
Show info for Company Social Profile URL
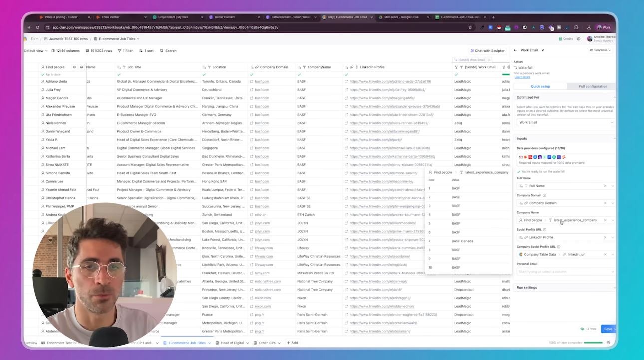(x=559, y=247)
